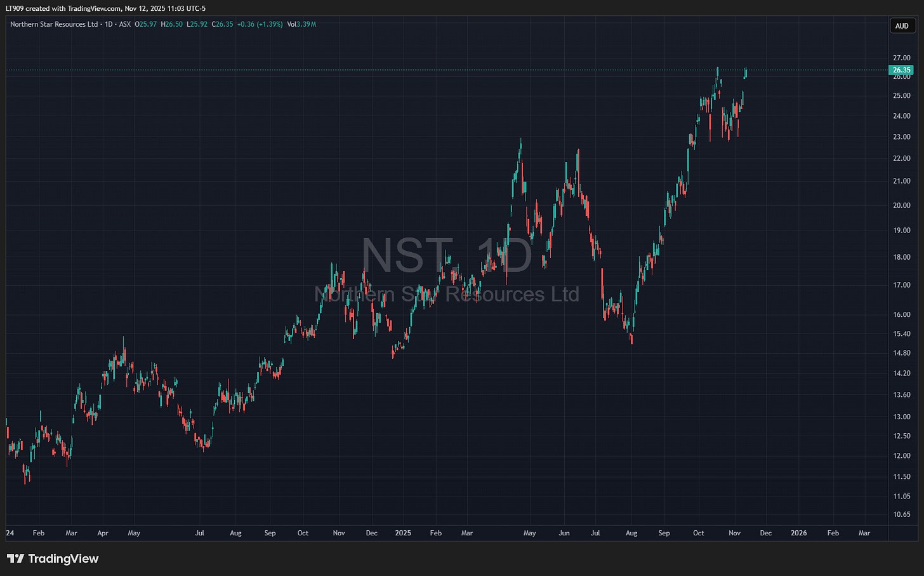Click the 11.50 price axis label
The image size is (924, 576).
click(x=901, y=476)
